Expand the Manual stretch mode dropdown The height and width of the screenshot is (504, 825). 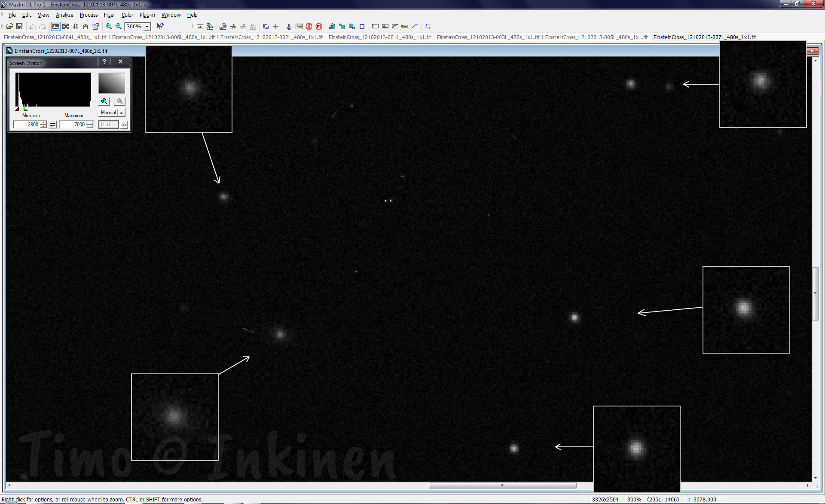tap(122, 113)
